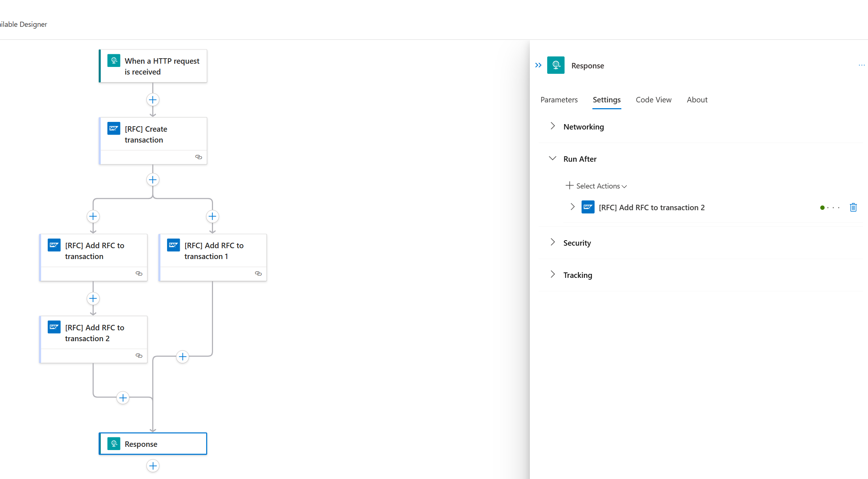The height and width of the screenshot is (479, 868).
Task: Click the globe icon on the Response canvas node
Action: [x=114, y=444]
